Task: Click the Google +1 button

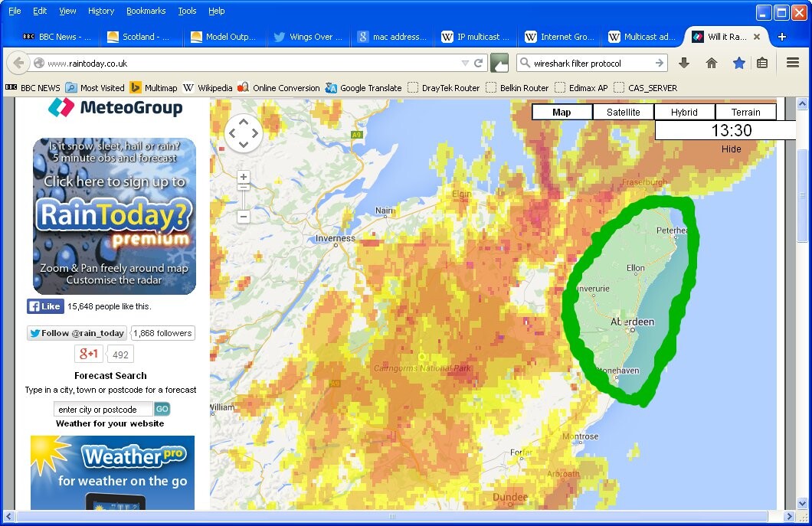Action: click(89, 354)
